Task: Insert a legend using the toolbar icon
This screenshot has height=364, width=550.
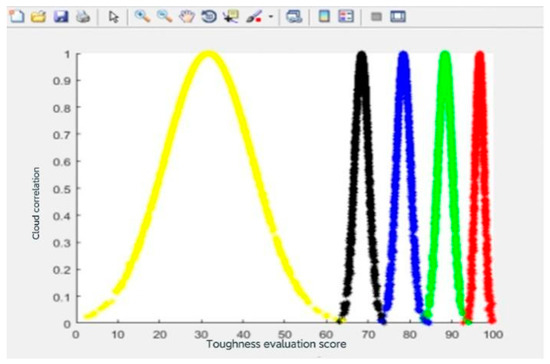Action: tap(346, 16)
